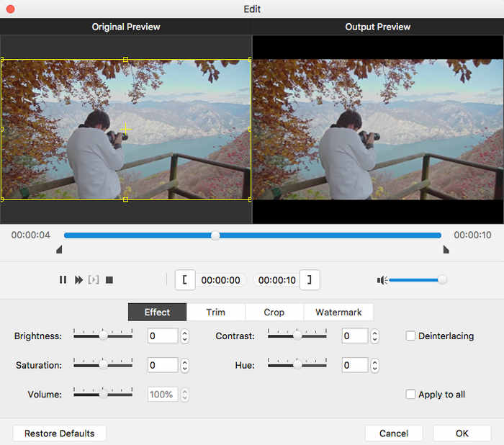
Task: Click the top-center crop handle
Action: 126,60
